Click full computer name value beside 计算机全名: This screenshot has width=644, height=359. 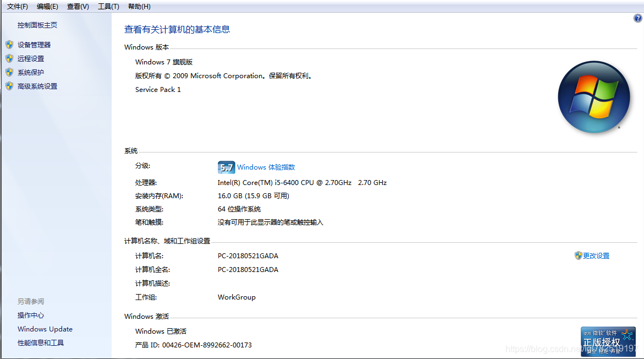248,270
